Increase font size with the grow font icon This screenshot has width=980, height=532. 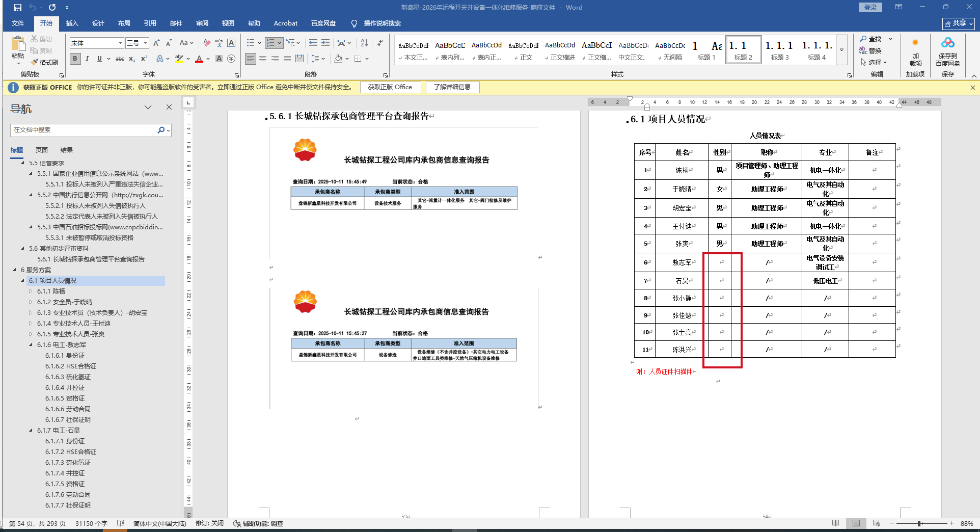pos(157,43)
